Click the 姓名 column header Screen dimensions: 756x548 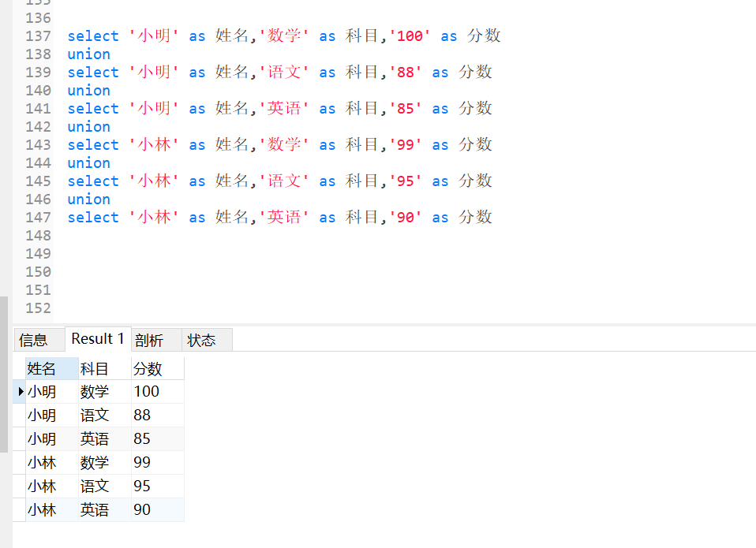pos(42,367)
